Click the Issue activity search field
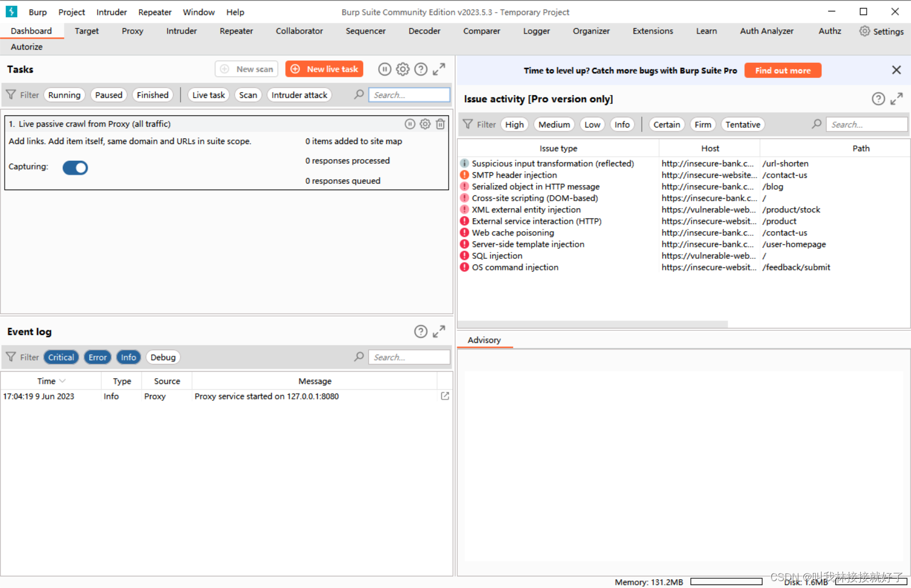The width and height of the screenshot is (911, 588). click(867, 125)
